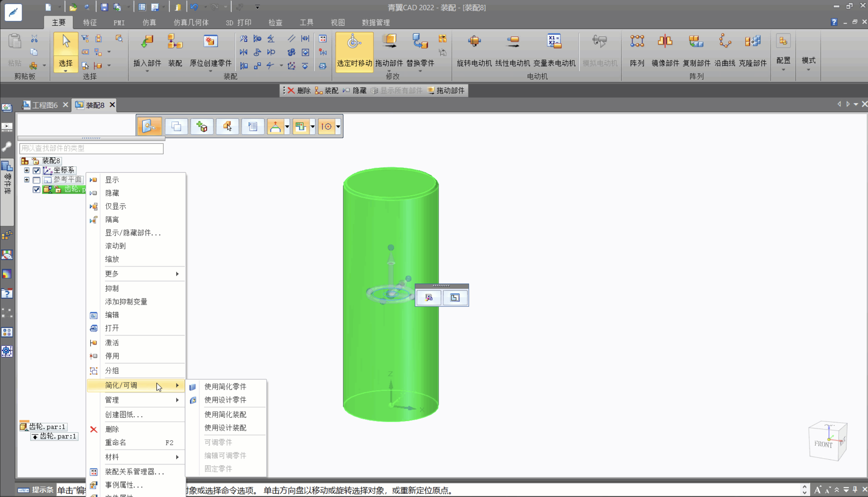The height and width of the screenshot is (497, 868).
Task: Open the 管理 submenu
Action: 136,400
